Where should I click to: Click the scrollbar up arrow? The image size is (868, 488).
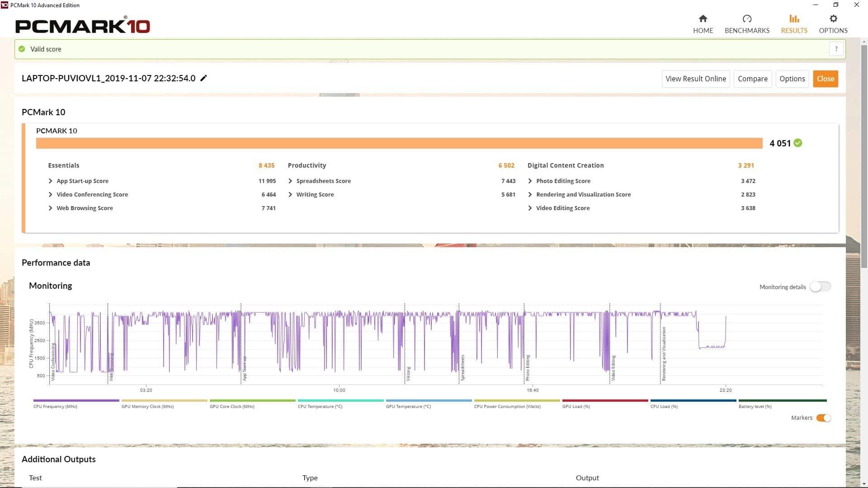click(864, 42)
